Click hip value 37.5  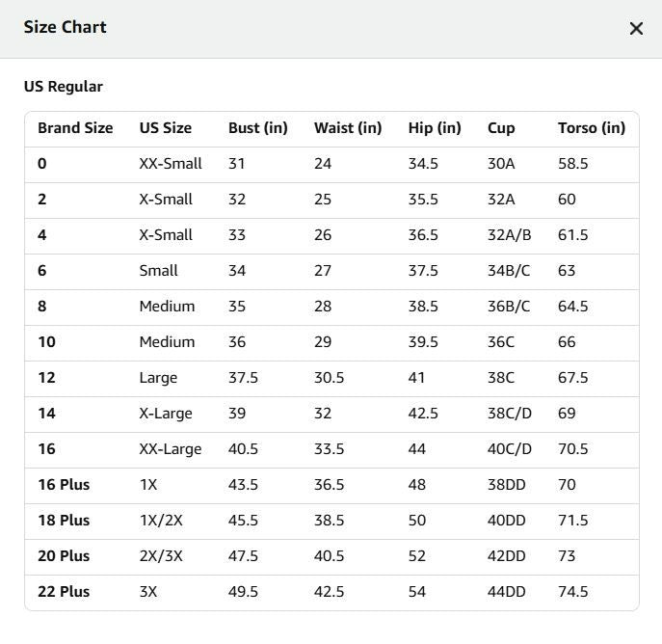[x=423, y=271]
